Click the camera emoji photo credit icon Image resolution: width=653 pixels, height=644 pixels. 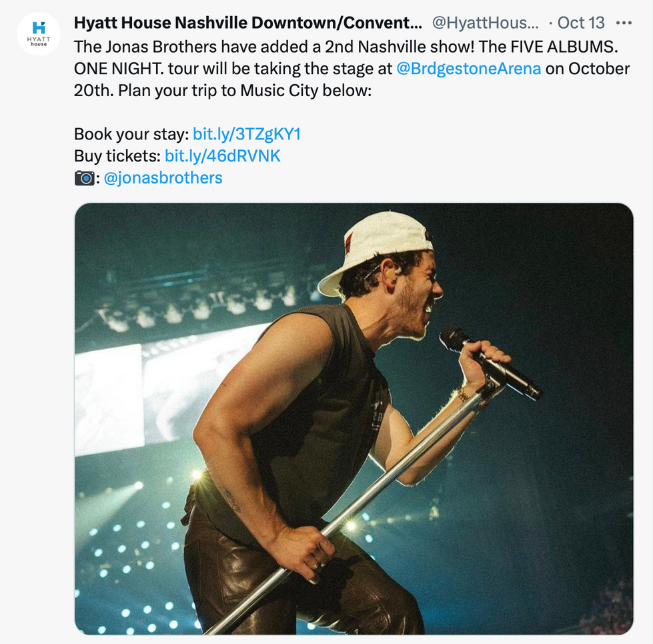point(84,178)
